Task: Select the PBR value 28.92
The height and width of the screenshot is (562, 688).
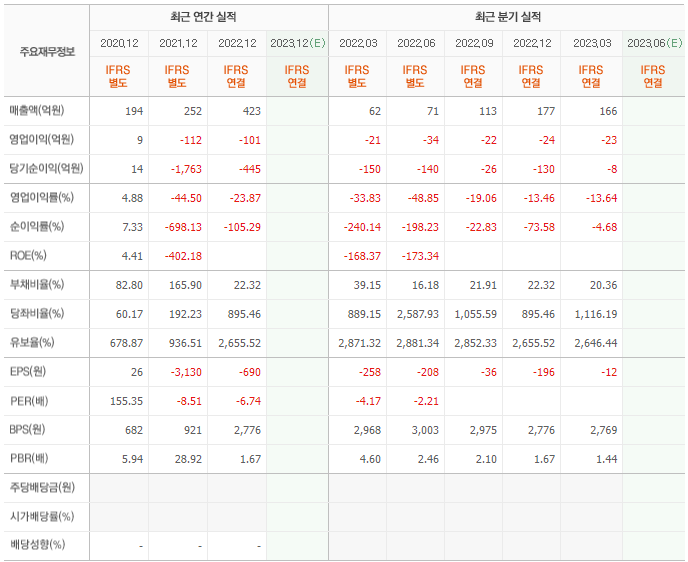Action: pos(188,459)
